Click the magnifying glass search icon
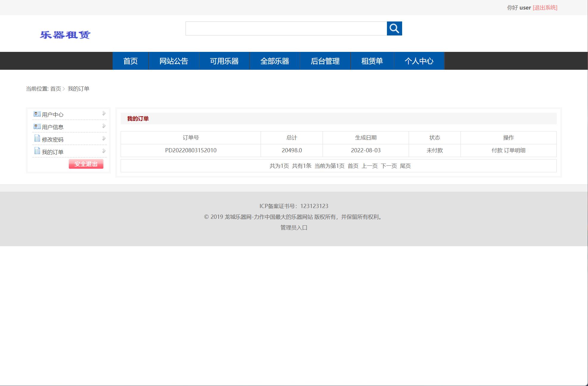 [x=394, y=29]
